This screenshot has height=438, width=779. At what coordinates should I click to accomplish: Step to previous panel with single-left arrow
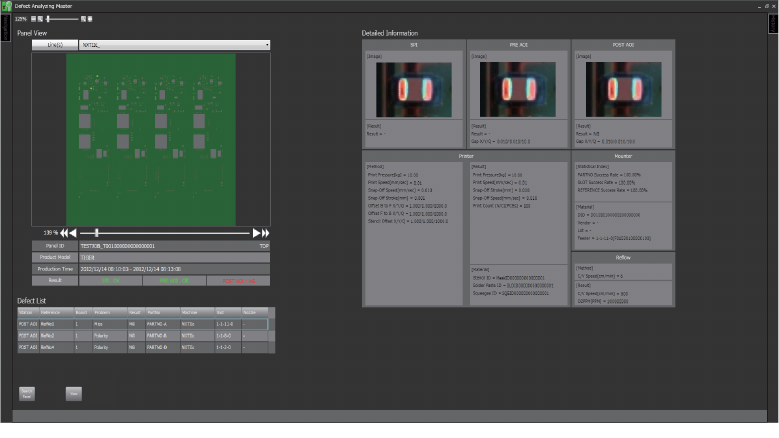pyautogui.click(x=74, y=232)
